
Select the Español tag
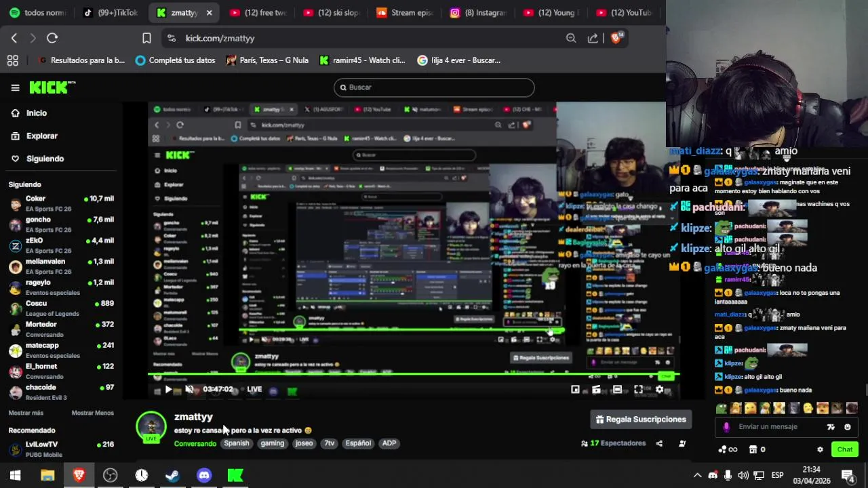pos(358,443)
